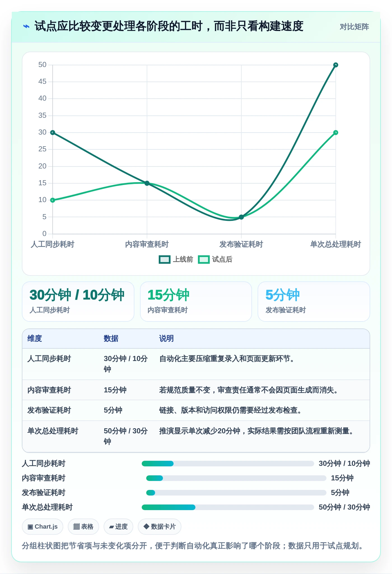Click the 数据 column header
392x574 pixels.
point(111,339)
